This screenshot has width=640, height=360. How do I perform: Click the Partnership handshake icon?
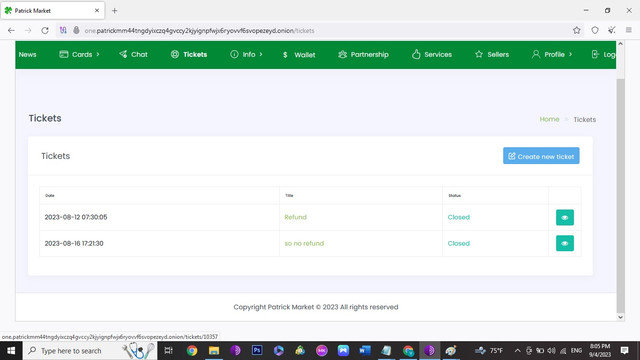[342, 54]
